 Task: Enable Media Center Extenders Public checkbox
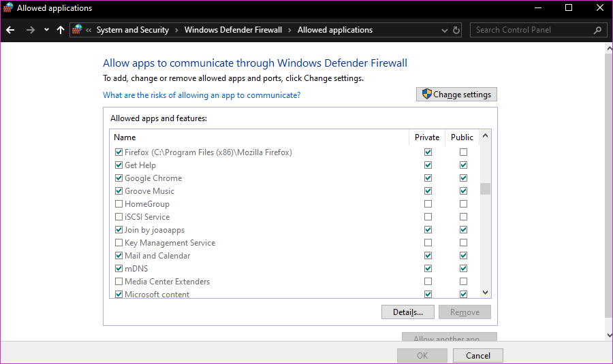(463, 281)
